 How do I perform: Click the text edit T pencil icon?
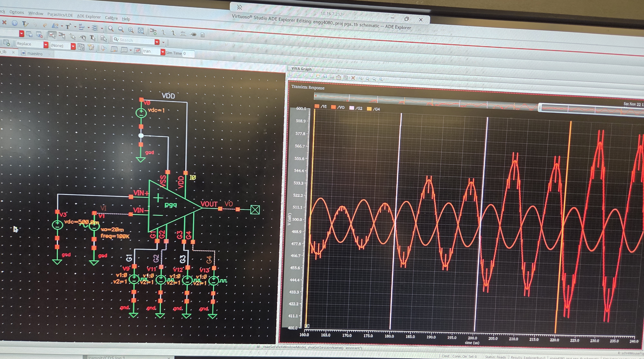coord(25,24)
